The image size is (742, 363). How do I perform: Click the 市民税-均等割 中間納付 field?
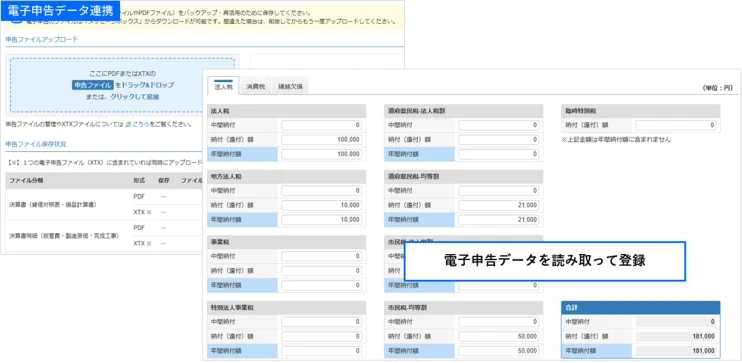coord(499,322)
